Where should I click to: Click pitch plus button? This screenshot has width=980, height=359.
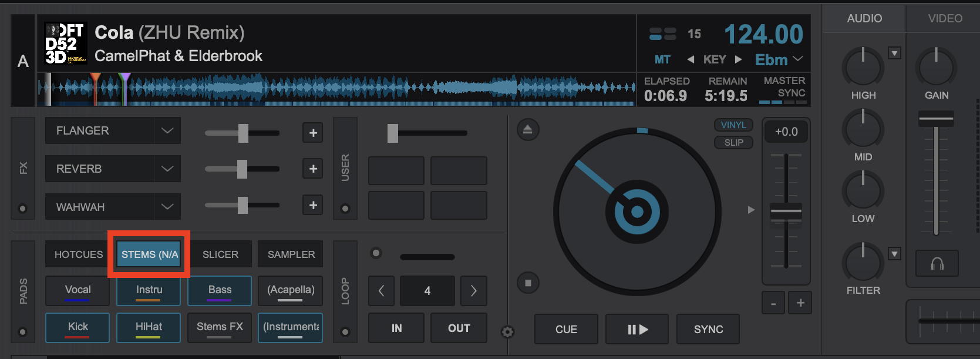pos(800,303)
